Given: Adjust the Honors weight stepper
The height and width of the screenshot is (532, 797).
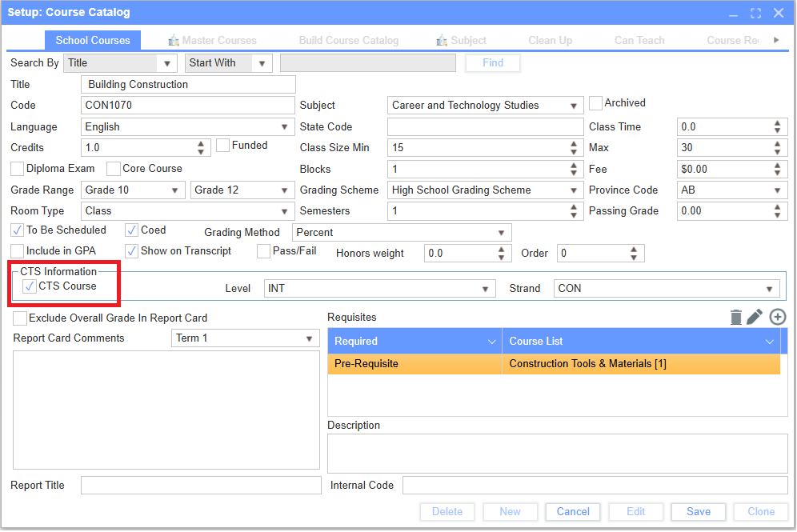Looking at the screenshot, I should [501, 254].
